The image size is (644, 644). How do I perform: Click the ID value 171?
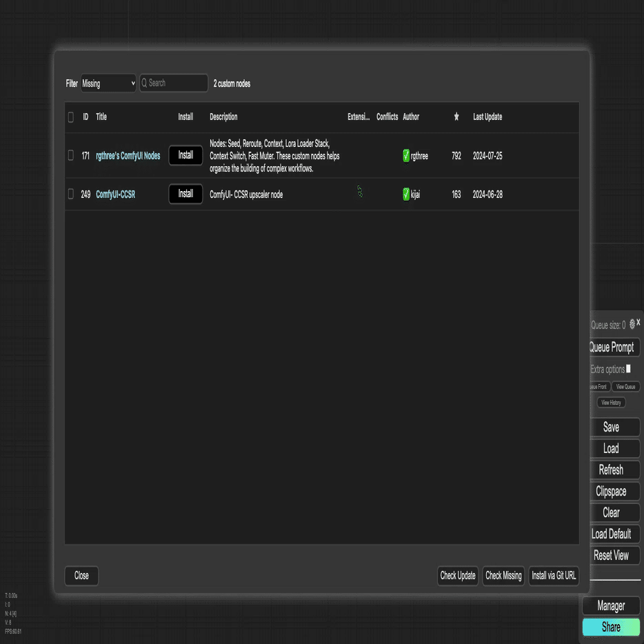85,156
